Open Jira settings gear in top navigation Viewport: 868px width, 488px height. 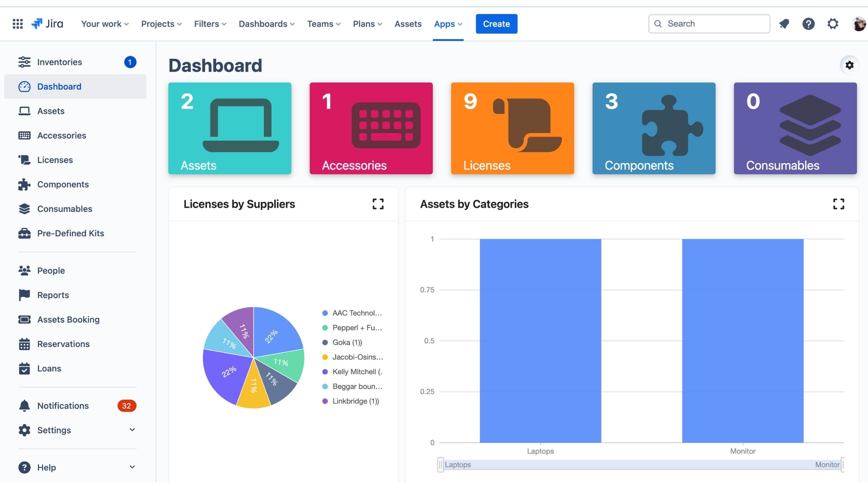(833, 24)
